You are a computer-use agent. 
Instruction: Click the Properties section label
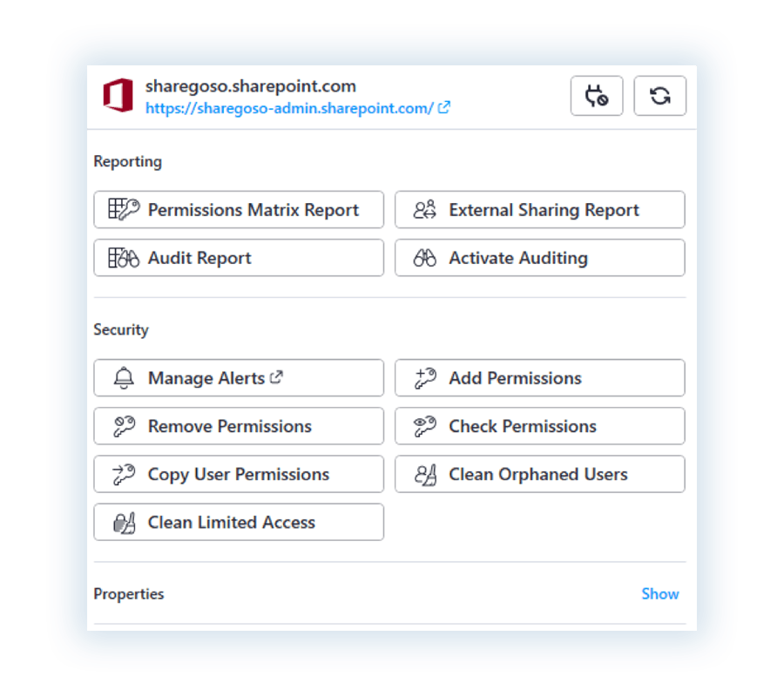coord(129,593)
